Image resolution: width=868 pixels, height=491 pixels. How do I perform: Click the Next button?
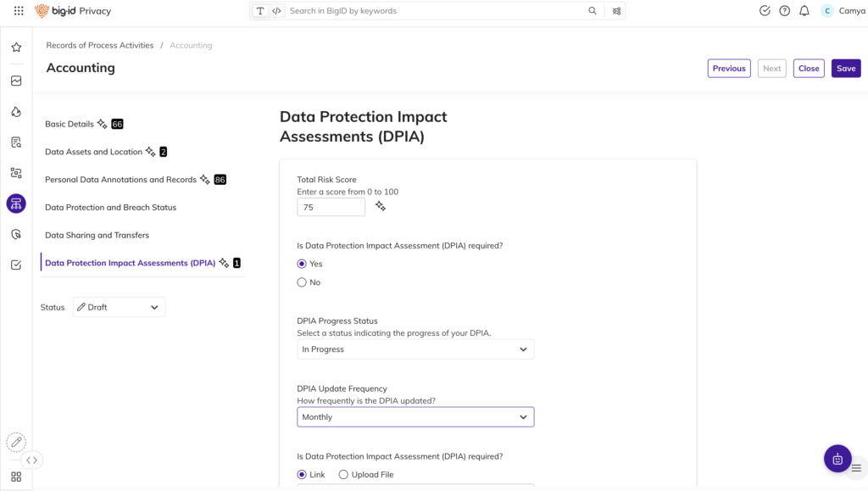pos(771,68)
